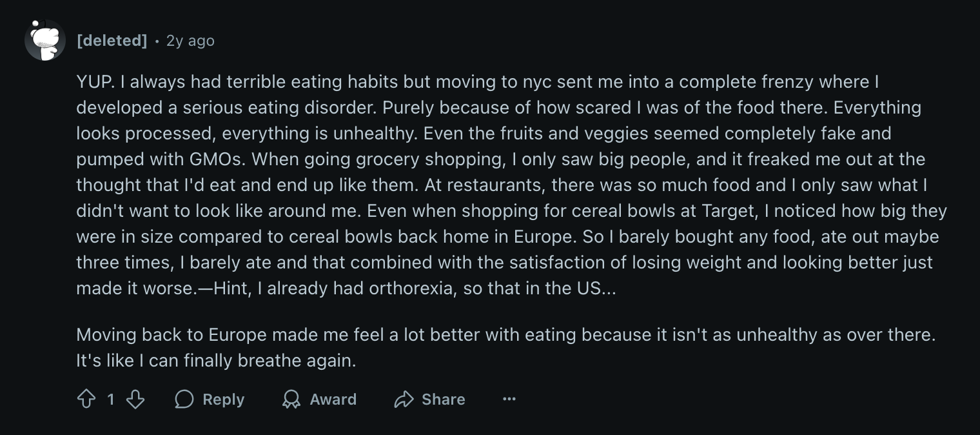Click the paragraph starting Moving back to Europe

tap(505, 348)
